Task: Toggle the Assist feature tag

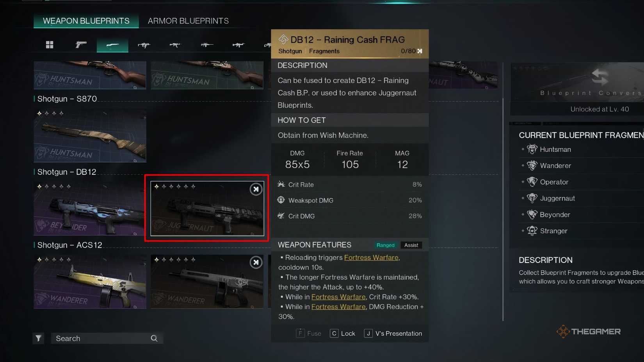Action: click(x=411, y=245)
